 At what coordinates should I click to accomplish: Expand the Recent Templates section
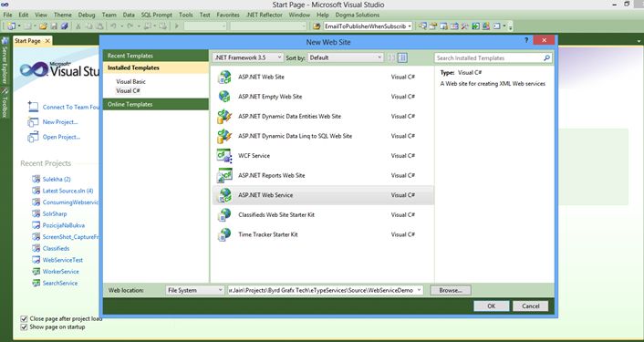(156, 56)
